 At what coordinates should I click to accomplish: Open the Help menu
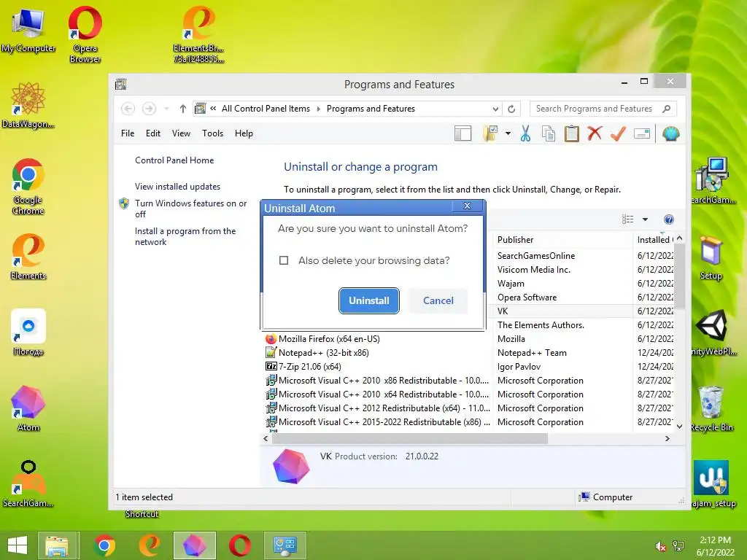tap(244, 133)
